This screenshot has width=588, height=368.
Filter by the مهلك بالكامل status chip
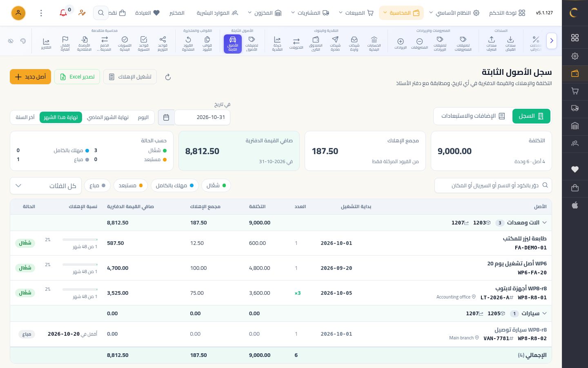click(x=175, y=186)
